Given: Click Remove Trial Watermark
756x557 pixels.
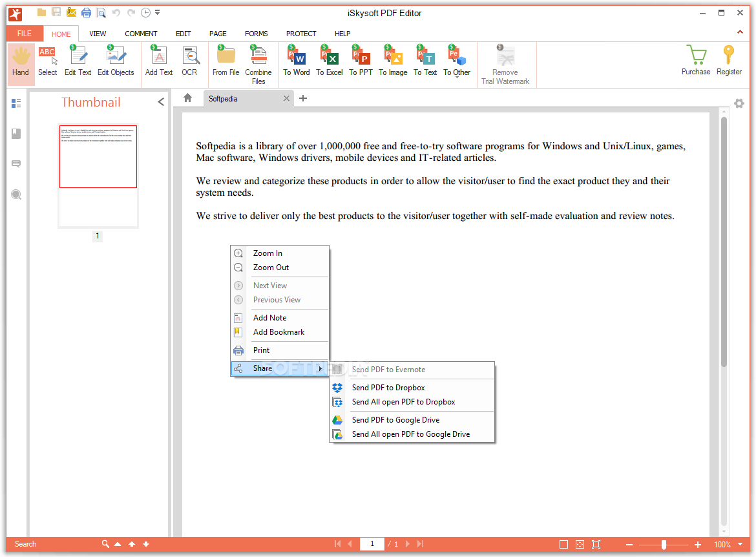Looking at the screenshot, I should click(505, 65).
